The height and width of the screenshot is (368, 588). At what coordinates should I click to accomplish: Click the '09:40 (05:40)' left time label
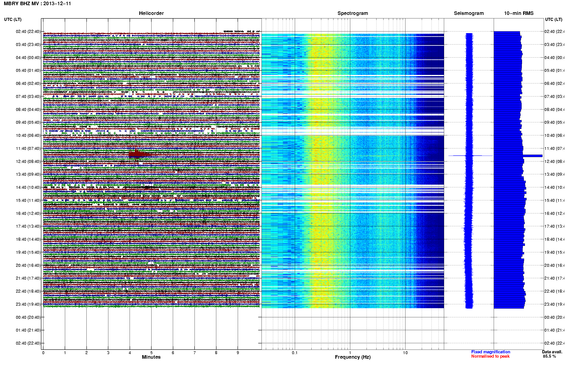tap(28, 122)
